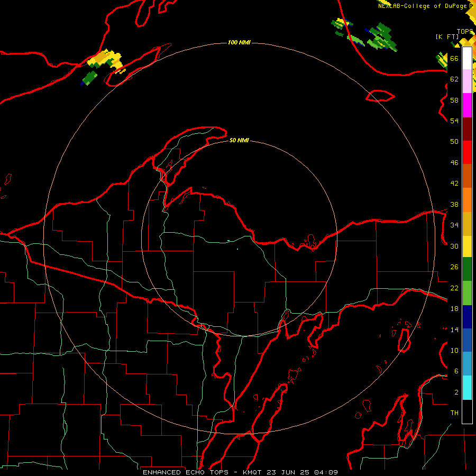Image resolution: width=476 pixels, height=476 pixels.
Task: Click the legend value '10'
Action: [x=454, y=350]
